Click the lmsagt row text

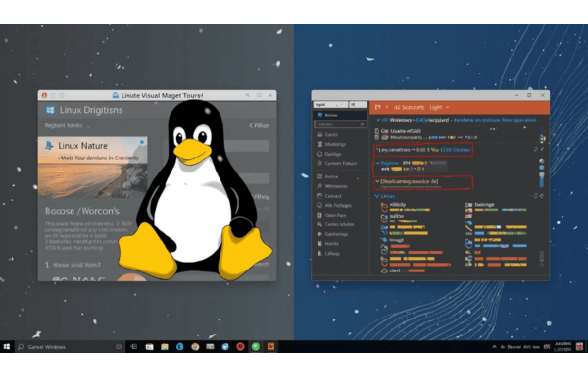(396, 240)
